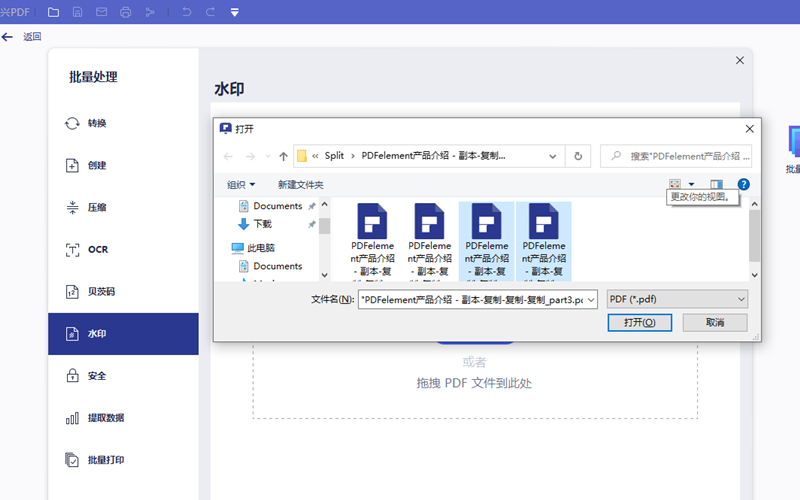Select 提取数据 in the batch sidebar
Viewport: 800px width, 500px height.
pos(105,418)
